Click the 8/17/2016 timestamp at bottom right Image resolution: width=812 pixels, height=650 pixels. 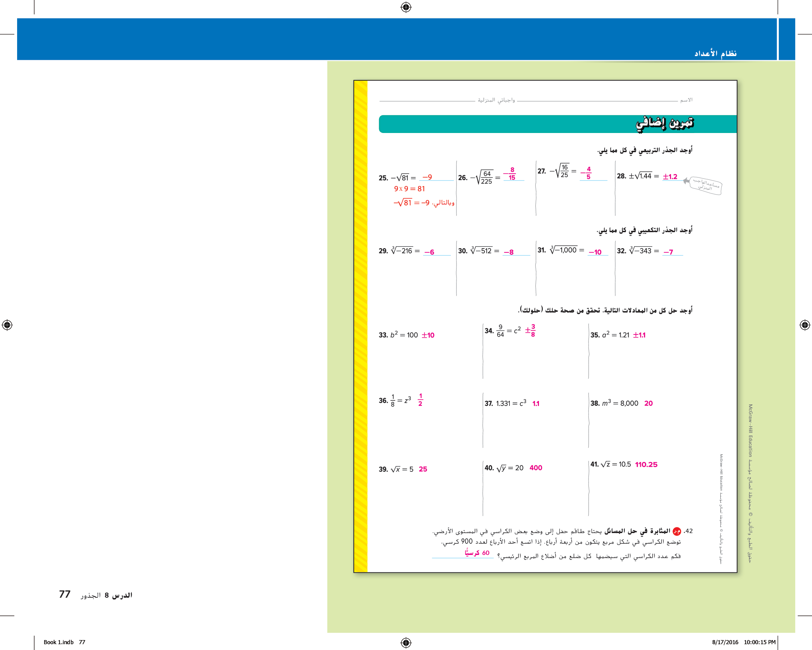coord(725,642)
